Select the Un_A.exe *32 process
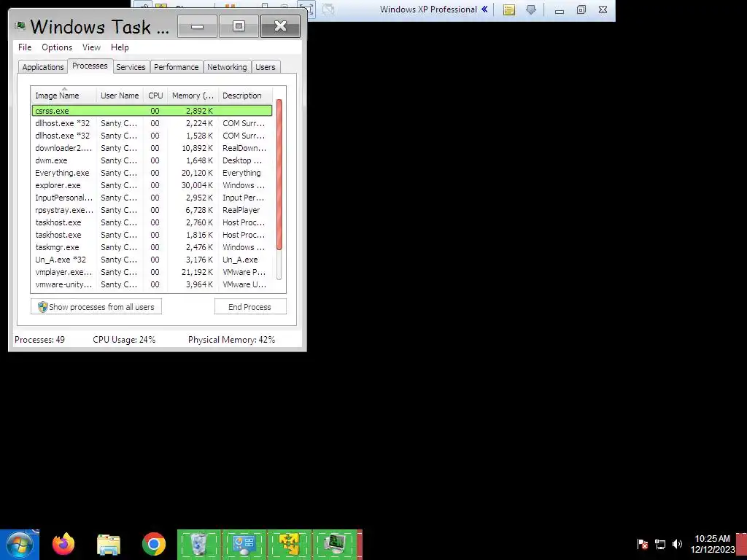The width and height of the screenshot is (747, 560). click(x=152, y=259)
